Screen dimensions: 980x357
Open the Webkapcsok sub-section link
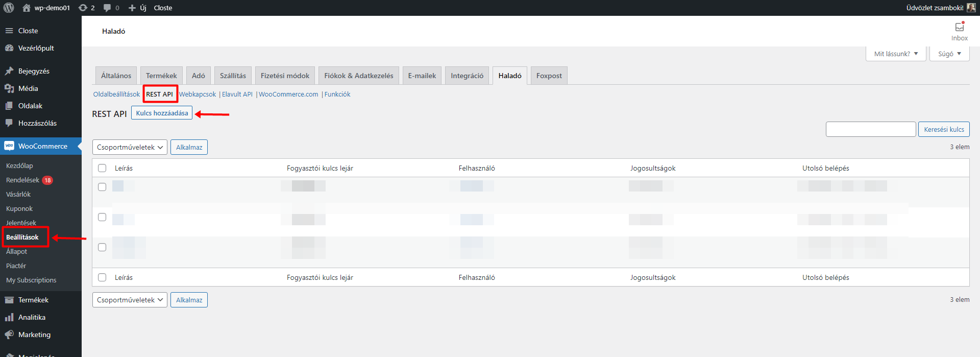click(198, 94)
